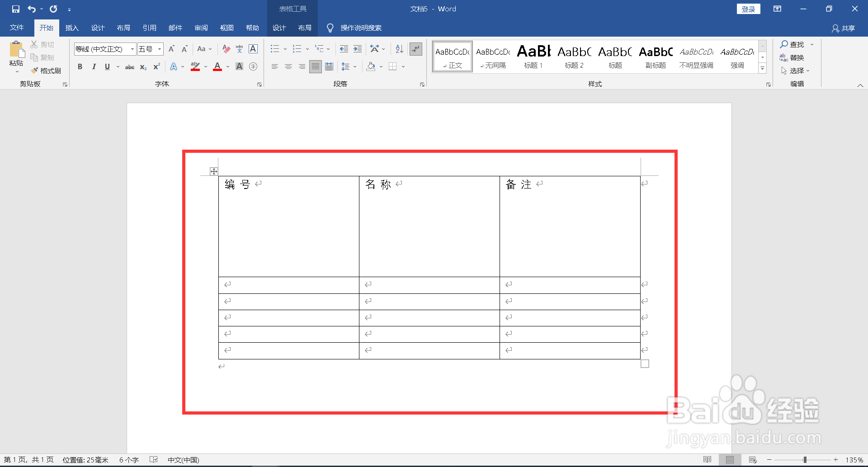868x467 pixels.
Task: Open the bullets list dropdown arrow
Action: point(285,49)
